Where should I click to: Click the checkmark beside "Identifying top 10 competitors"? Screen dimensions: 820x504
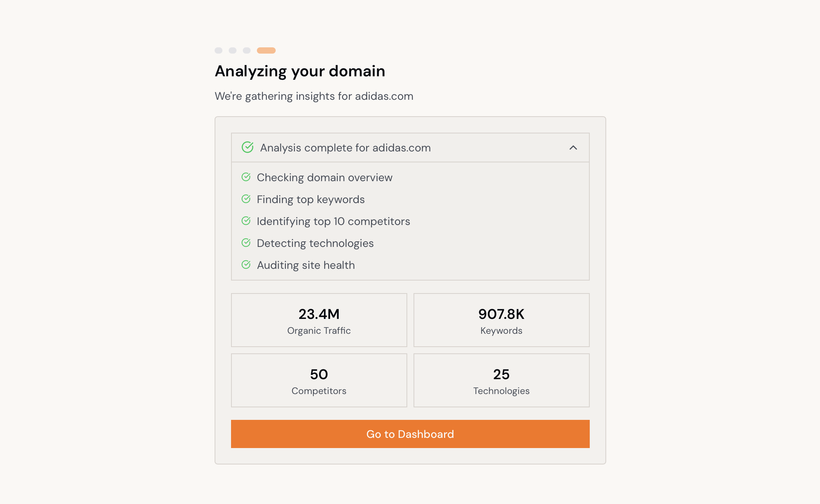(246, 221)
